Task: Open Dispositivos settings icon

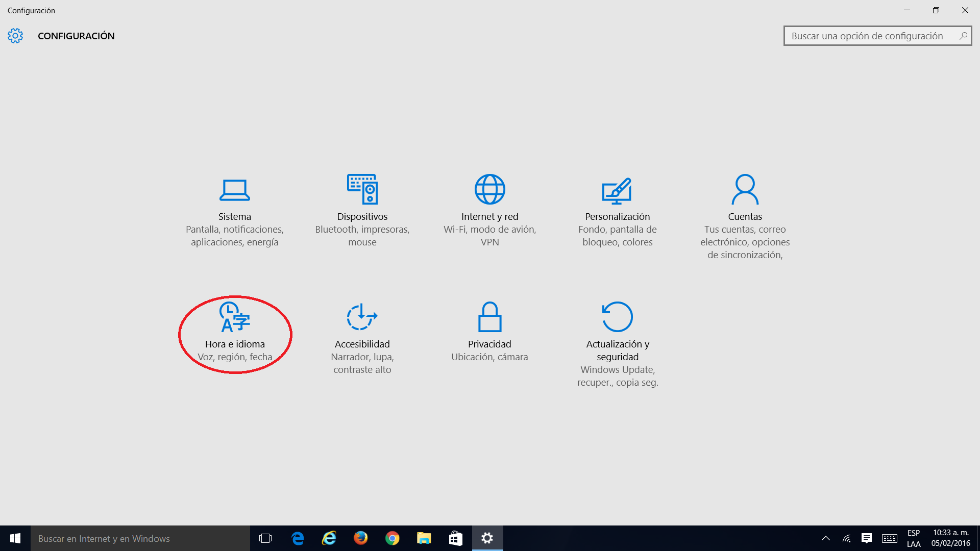Action: [362, 189]
